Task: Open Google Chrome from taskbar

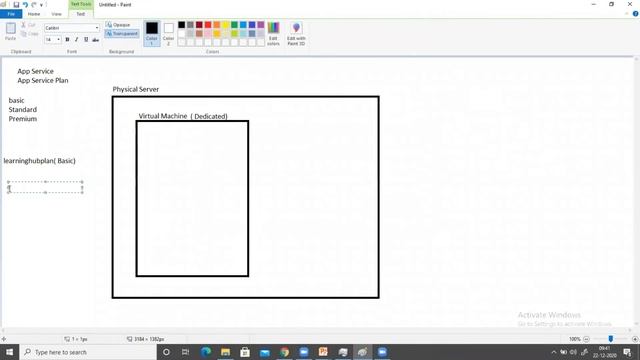Action: [x=284, y=352]
